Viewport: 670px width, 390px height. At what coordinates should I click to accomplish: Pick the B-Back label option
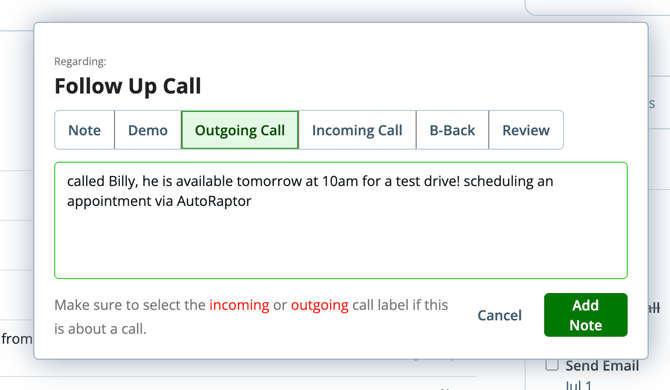point(452,130)
